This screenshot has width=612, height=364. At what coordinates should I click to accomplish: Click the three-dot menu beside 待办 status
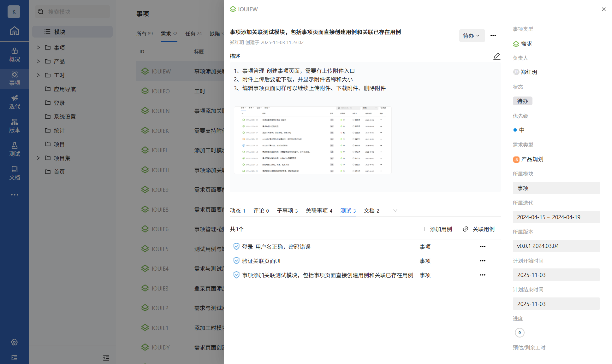[493, 36]
